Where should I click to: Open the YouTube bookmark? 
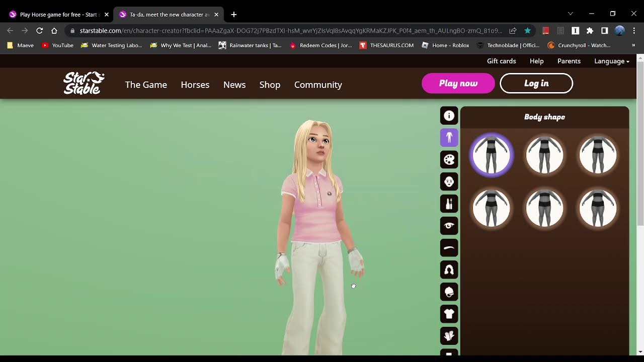click(57, 45)
